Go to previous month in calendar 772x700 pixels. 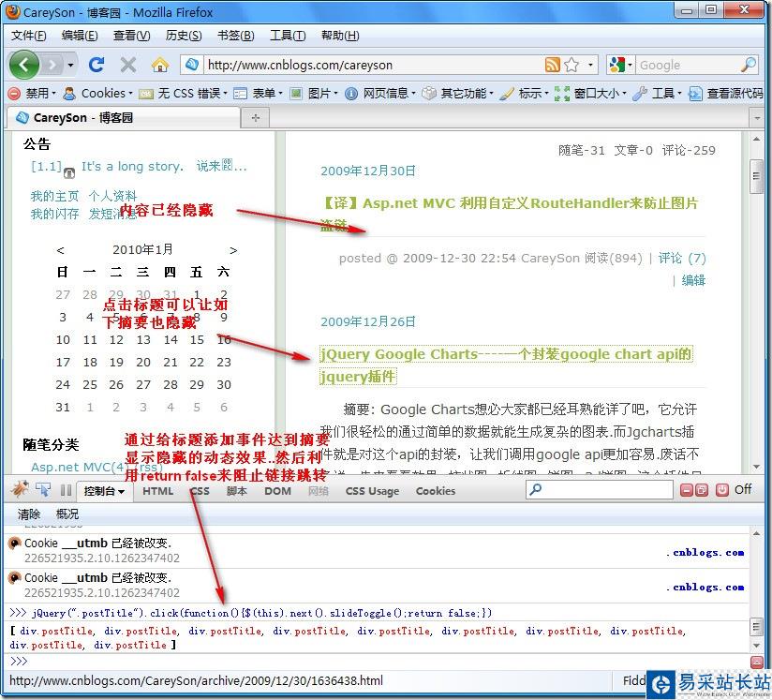(x=60, y=250)
